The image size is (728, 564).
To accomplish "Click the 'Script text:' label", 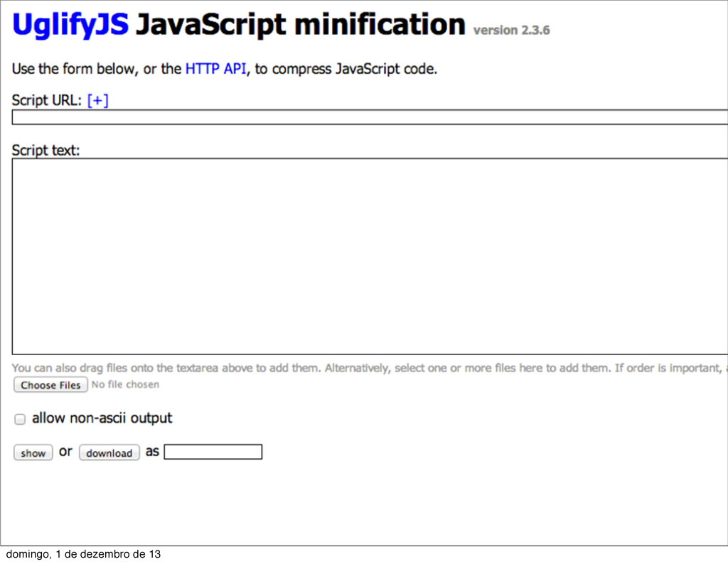I will coord(45,151).
